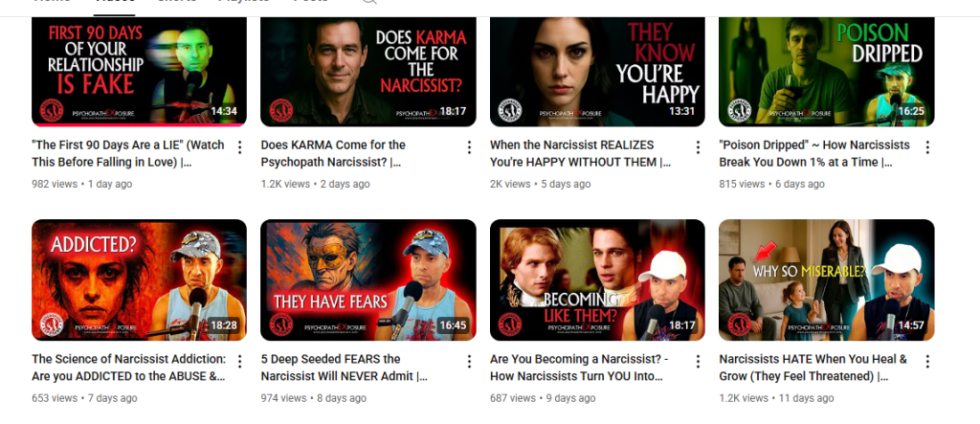Play the 'They Know You're Happy' thumbnail video
The width and height of the screenshot is (980, 424).
597,72
